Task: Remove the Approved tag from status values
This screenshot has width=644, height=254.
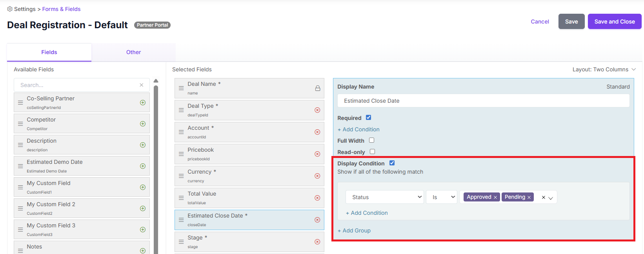Action: click(x=495, y=198)
